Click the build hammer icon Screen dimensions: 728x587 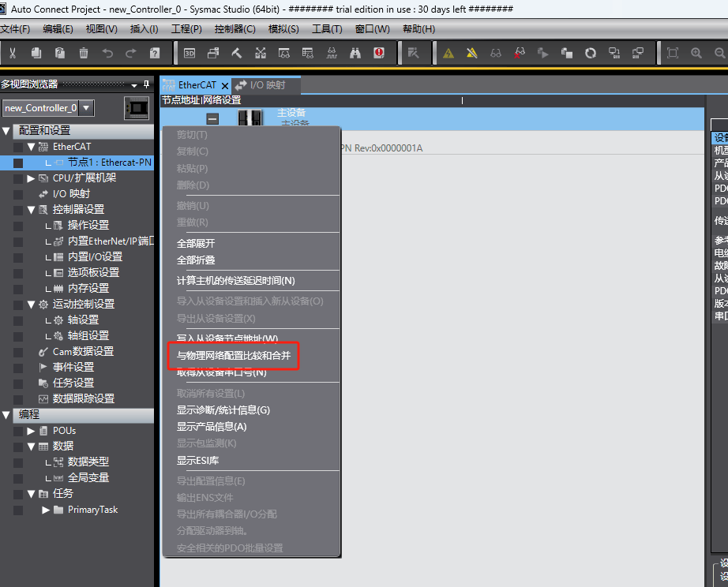point(237,54)
